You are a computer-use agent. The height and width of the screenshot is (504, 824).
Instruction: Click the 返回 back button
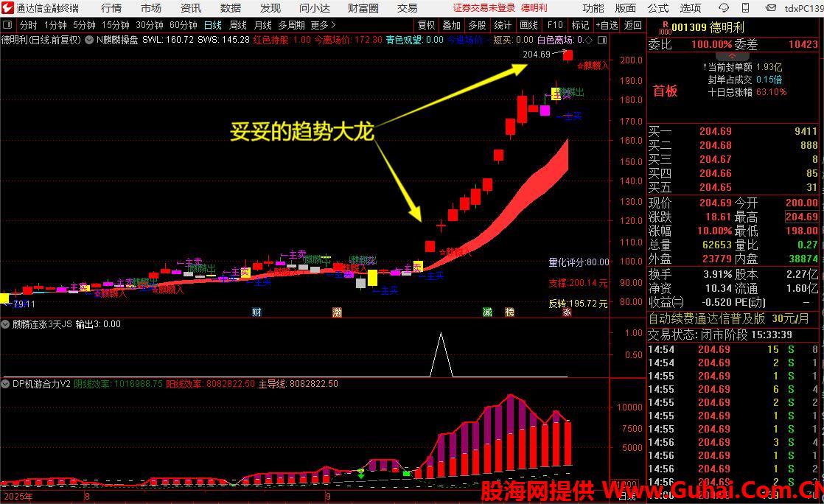click(x=632, y=25)
